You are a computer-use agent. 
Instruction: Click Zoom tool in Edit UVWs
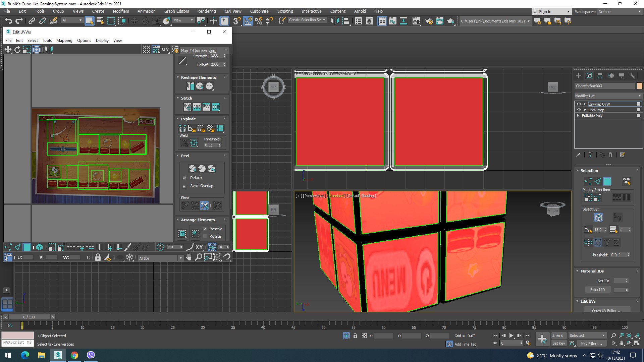(x=199, y=257)
